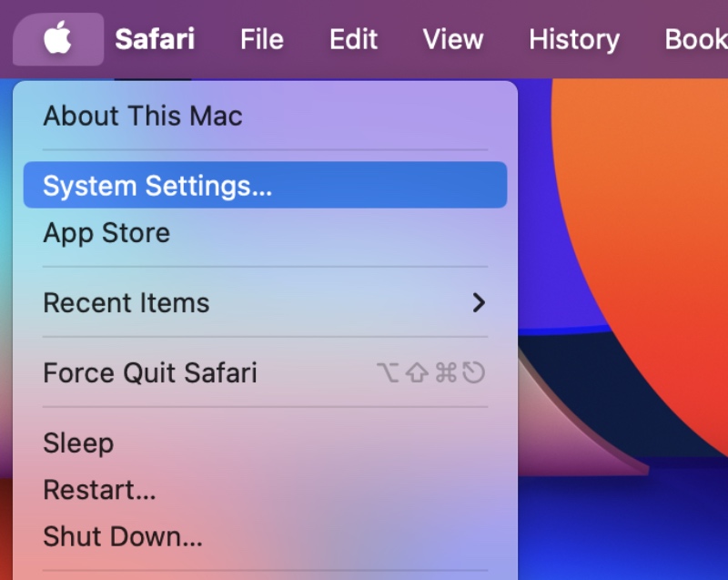Image resolution: width=728 pixels, height=580 pixels.
Task: Select Restart… in the Apple menu
Action: coord(99,491)
